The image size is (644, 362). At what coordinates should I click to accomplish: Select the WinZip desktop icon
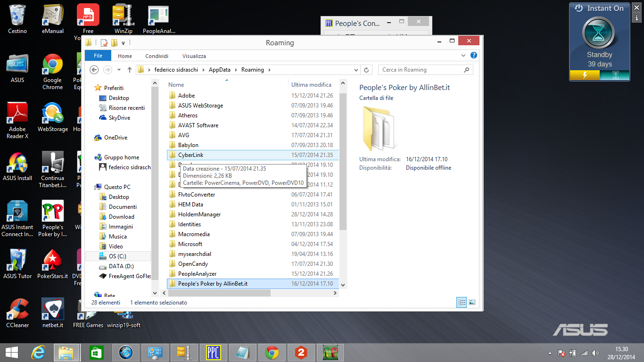(x=124, y=19)
